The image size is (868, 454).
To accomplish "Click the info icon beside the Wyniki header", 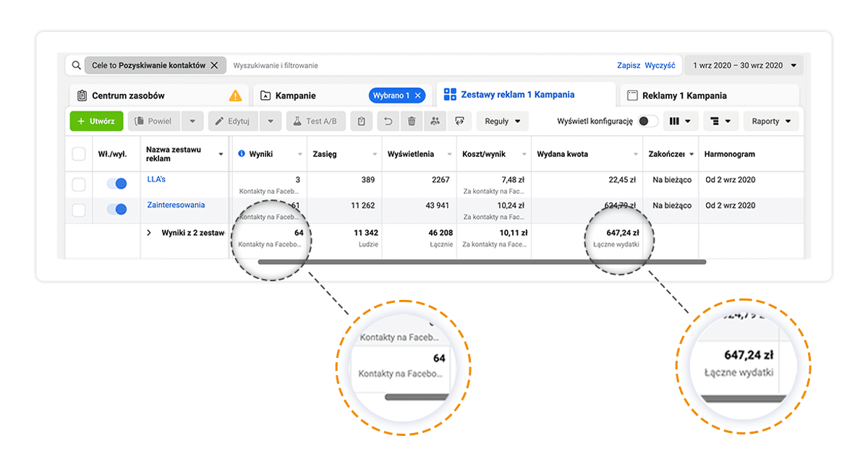I will point(242,154).
